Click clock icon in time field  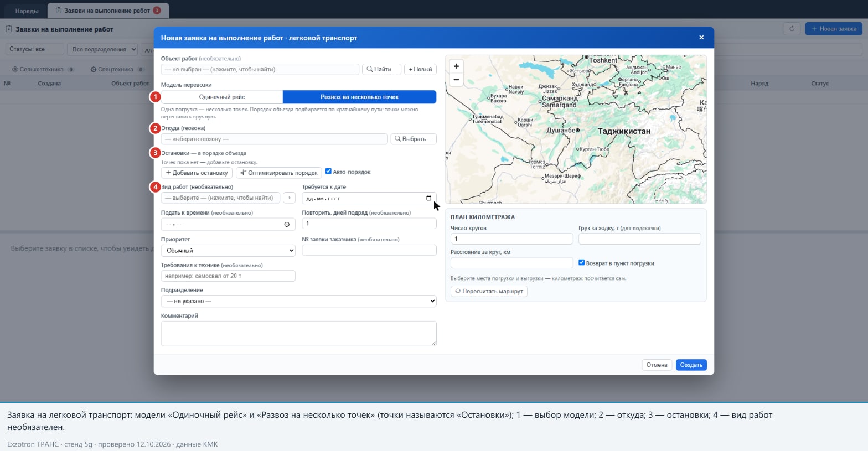(x=287, y=224)
